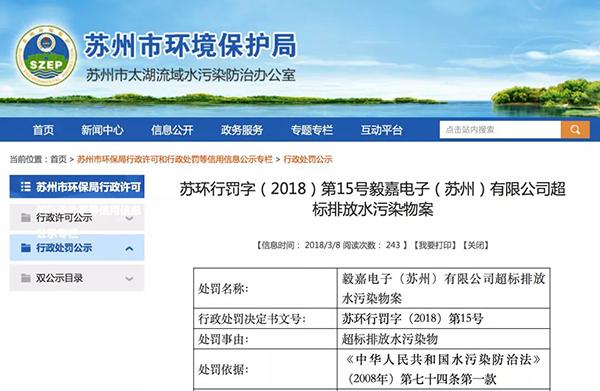Follow the 行政处罚公示 breadcrumb link
This screenshot has height=391, width=600.
coord(308,159)
